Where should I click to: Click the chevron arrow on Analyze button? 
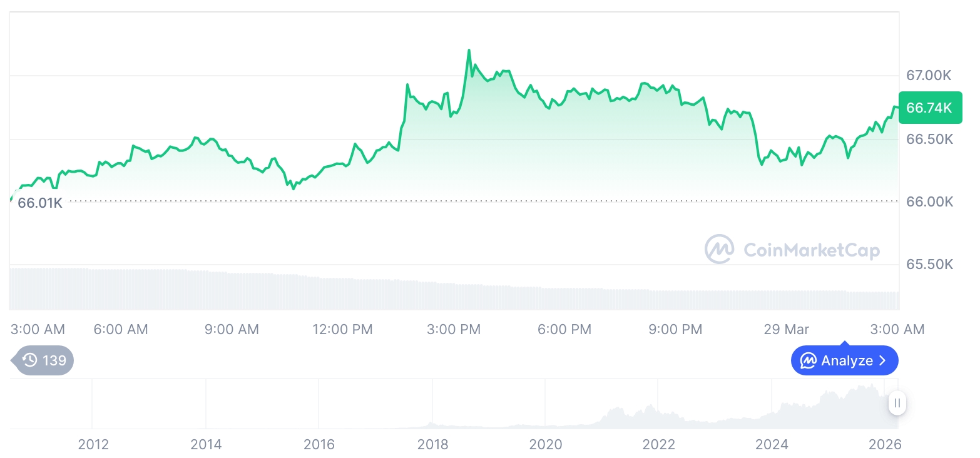pos(882,361)
